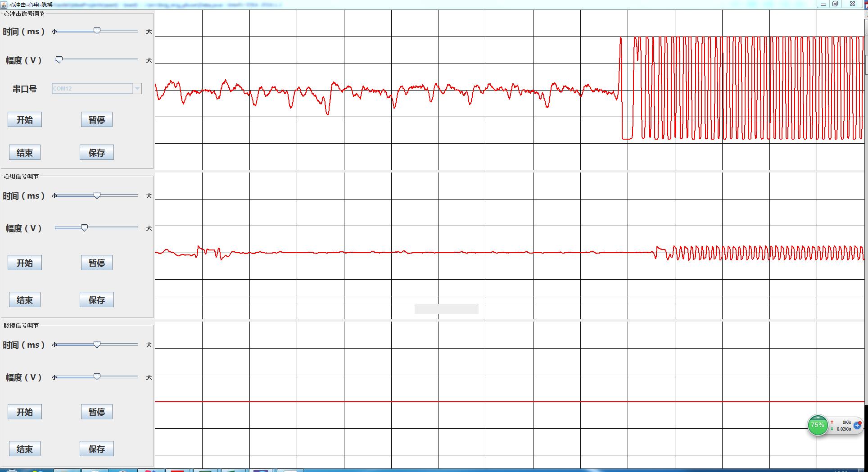Click the Java icon in the title bar
The image size is (868, 472).
click(x=4, y=4)
